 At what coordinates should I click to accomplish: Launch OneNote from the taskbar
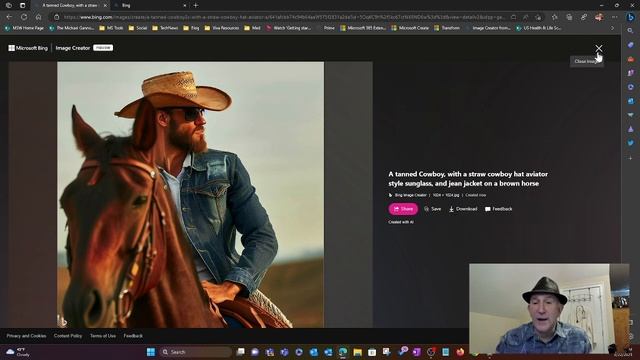click(416, 352)
